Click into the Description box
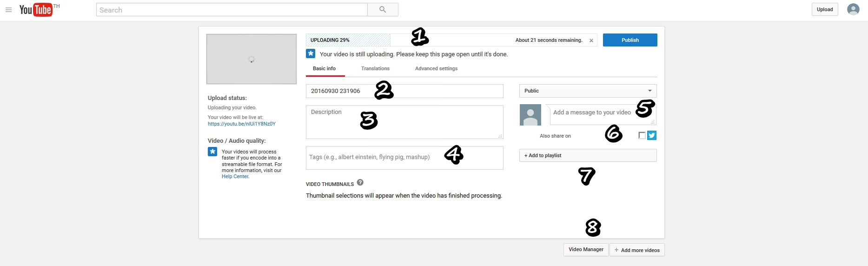This screenshot has width=868, height=266. click(x=404, y=122)
